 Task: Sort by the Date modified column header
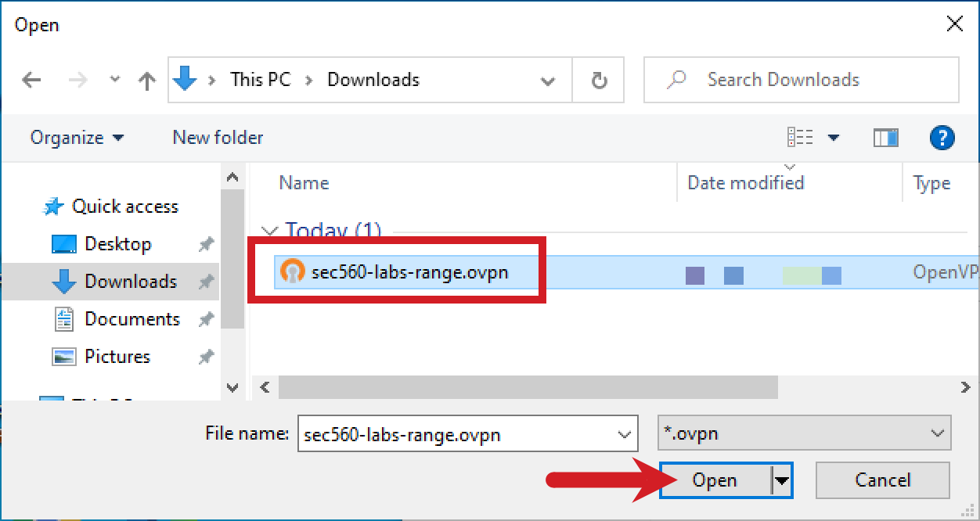point(745,183)
